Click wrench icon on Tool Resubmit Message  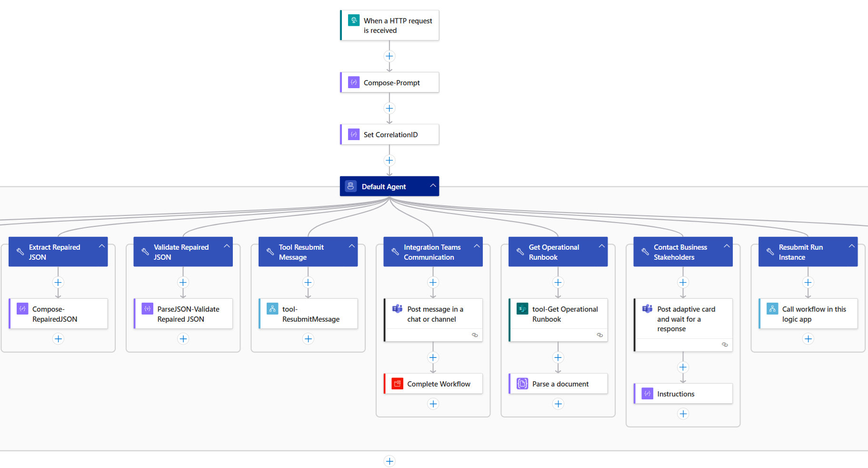click(270, 252)
